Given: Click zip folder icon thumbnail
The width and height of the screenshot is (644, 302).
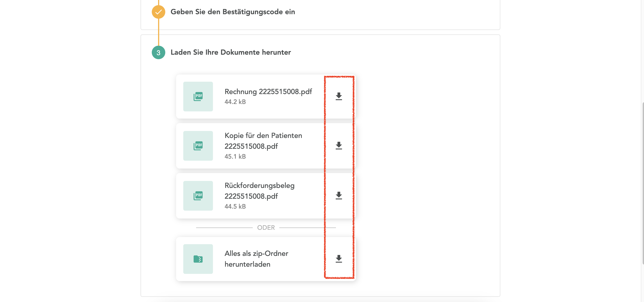Looking at the screenshot, I should pos(198,259).
